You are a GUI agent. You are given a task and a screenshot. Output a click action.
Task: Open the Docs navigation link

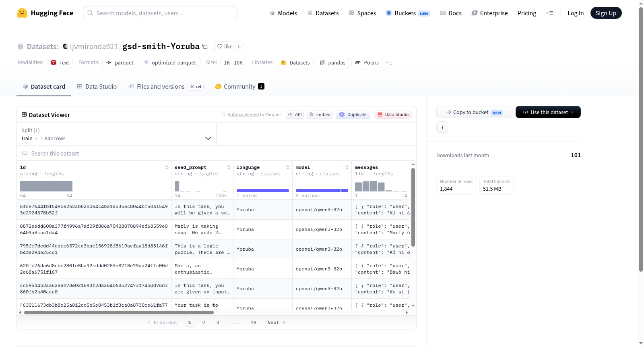click(450, 13)
